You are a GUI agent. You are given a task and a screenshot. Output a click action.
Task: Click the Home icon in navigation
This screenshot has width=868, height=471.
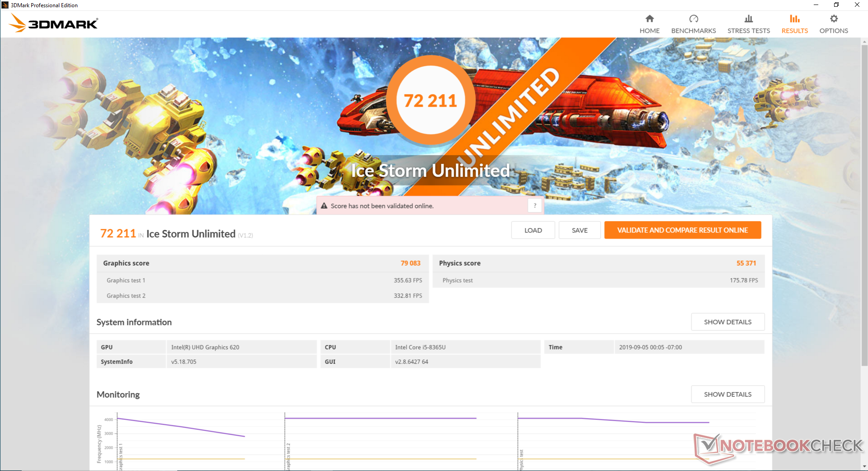tap(649, 19)
